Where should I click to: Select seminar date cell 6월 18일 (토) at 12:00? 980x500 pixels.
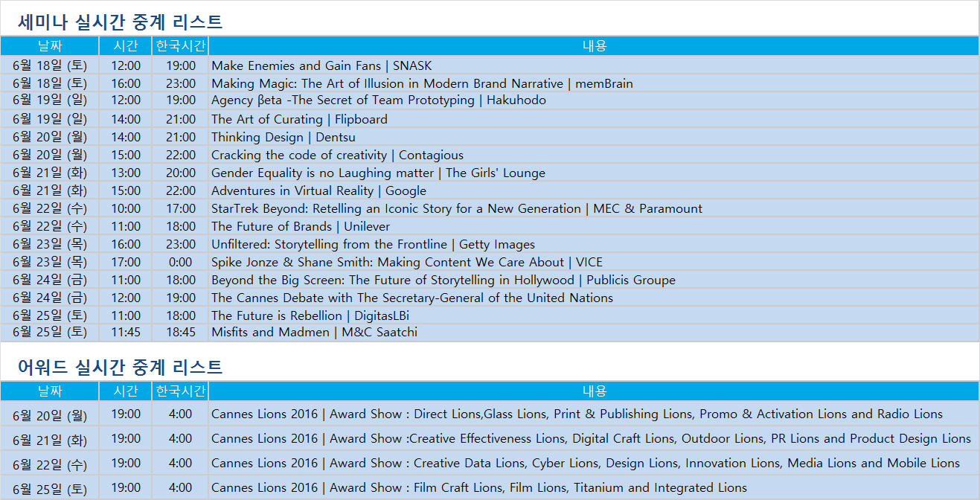point(50,65)
